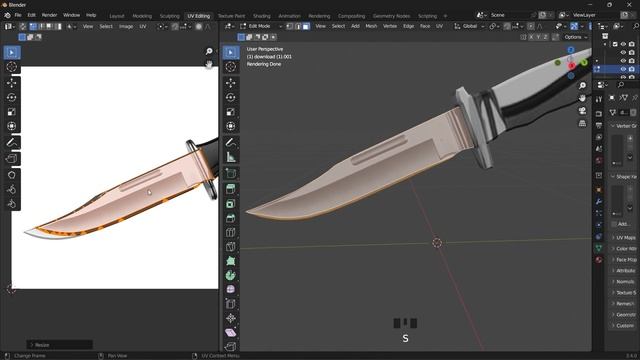Switch to the Layout workspace tab
Screen dimensions: 640x360
(117, 16)
